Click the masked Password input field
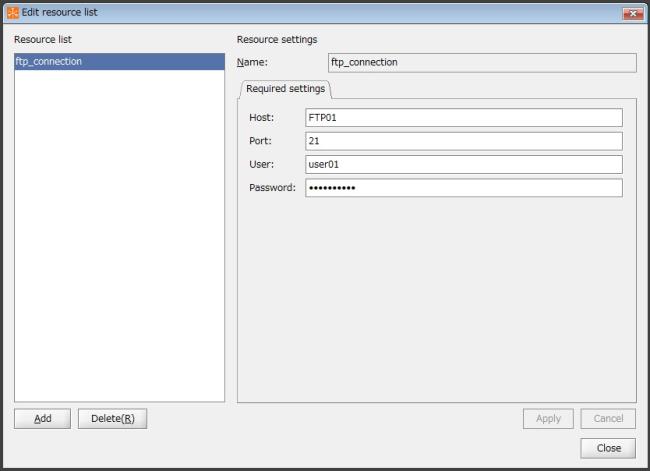 (463, 188)
